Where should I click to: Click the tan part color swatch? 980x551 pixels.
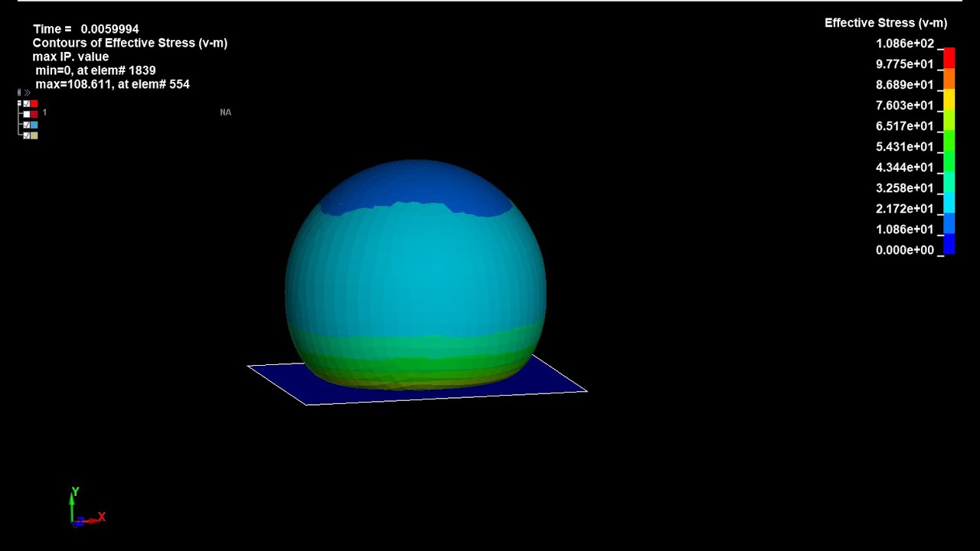[34, 135]
